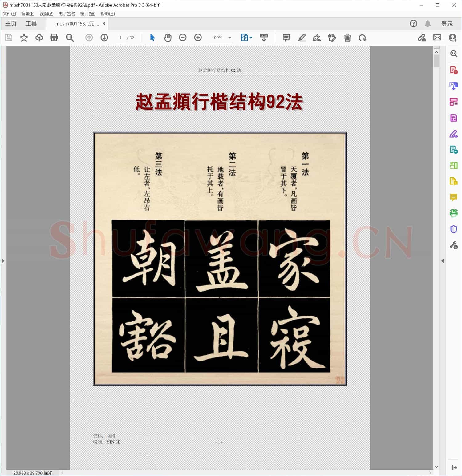Open the zoom level 109% dropdown

[x=229, y=38]
